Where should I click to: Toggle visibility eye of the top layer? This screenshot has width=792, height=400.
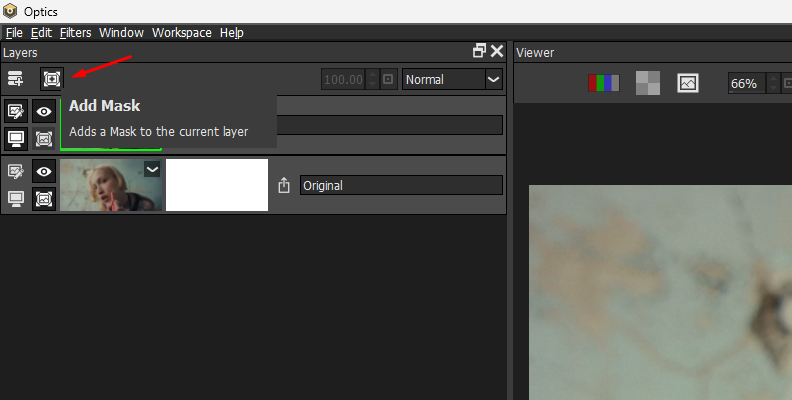click(44, 111)
